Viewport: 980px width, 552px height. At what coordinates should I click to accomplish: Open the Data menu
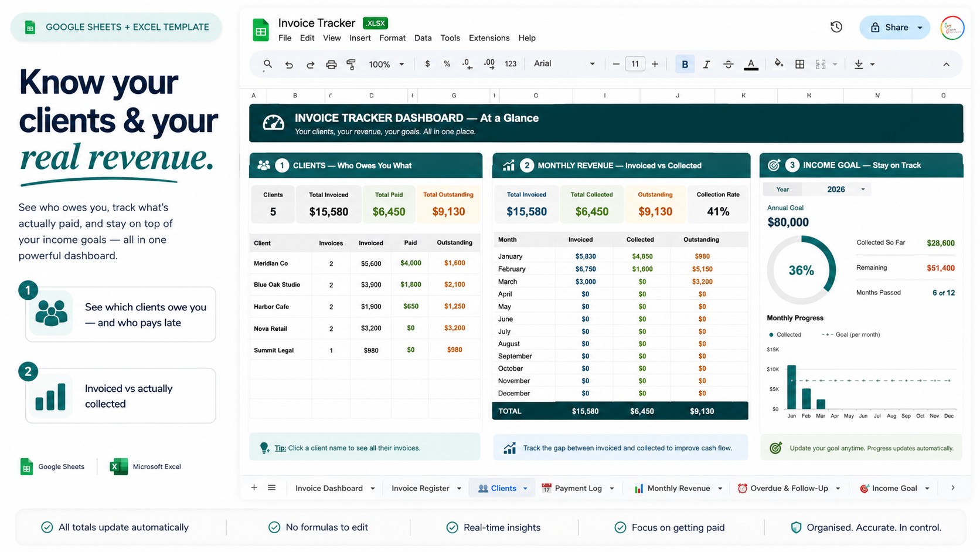(423, 38)
